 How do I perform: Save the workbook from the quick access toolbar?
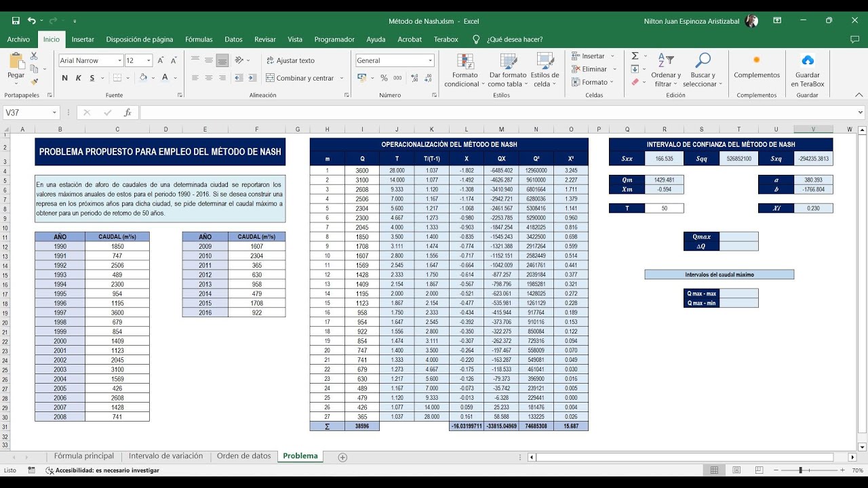pos(16,21)
